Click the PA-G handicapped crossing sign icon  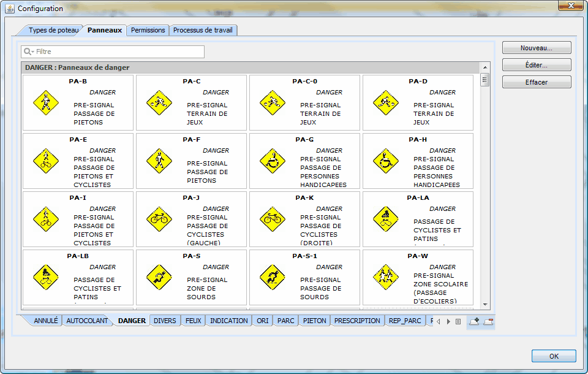tap(272, 161)
